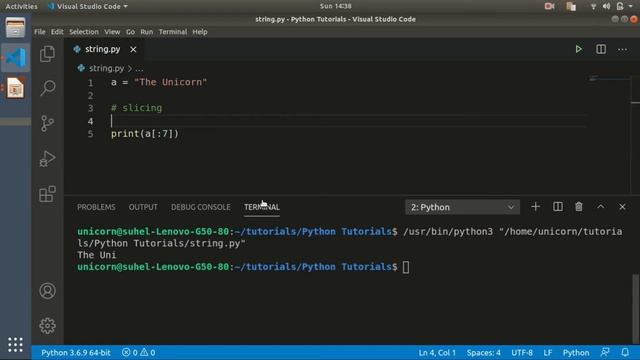This screenshot has width=640, height=360.
Task: Maximize the panel with up chevron
Action: (601, 207)
